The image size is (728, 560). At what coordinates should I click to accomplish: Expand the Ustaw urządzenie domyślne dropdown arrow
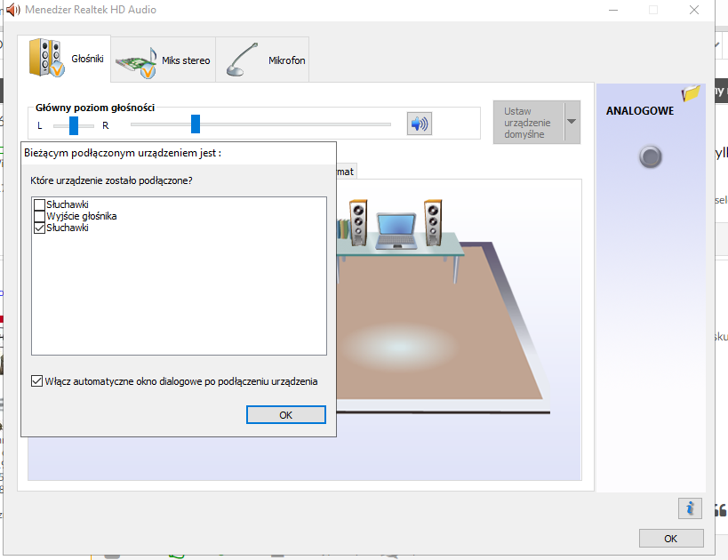pos(572,122)
